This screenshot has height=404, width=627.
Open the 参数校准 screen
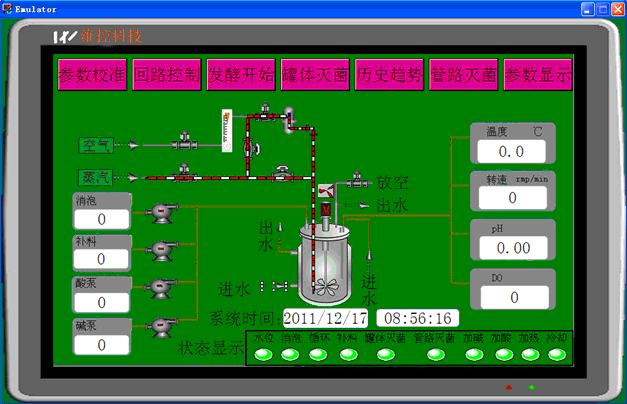coord(92,75)
